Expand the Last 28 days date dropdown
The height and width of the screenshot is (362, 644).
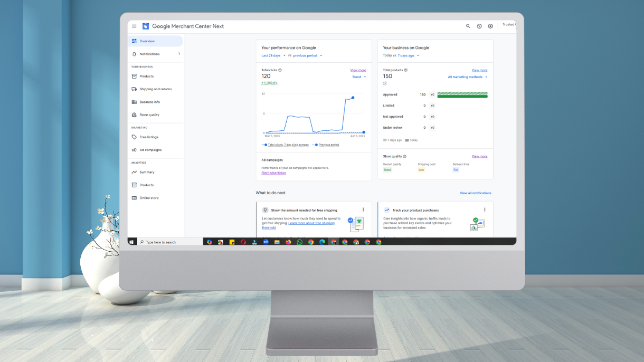[273, 55]
